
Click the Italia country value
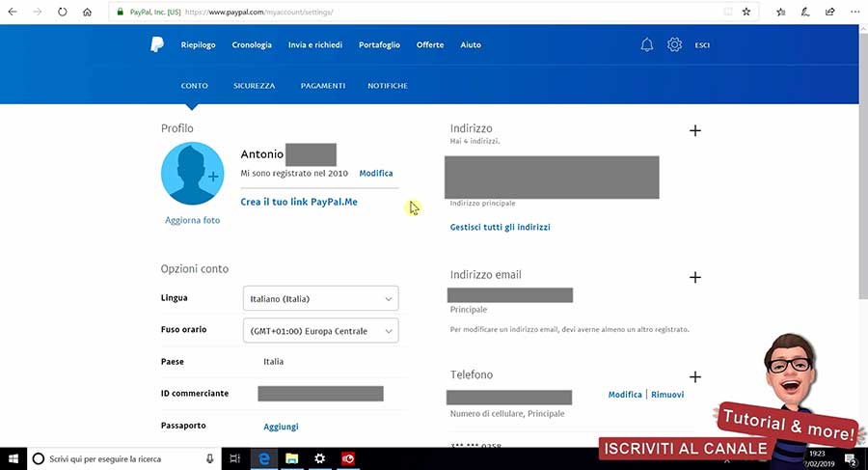coord(273,361)
